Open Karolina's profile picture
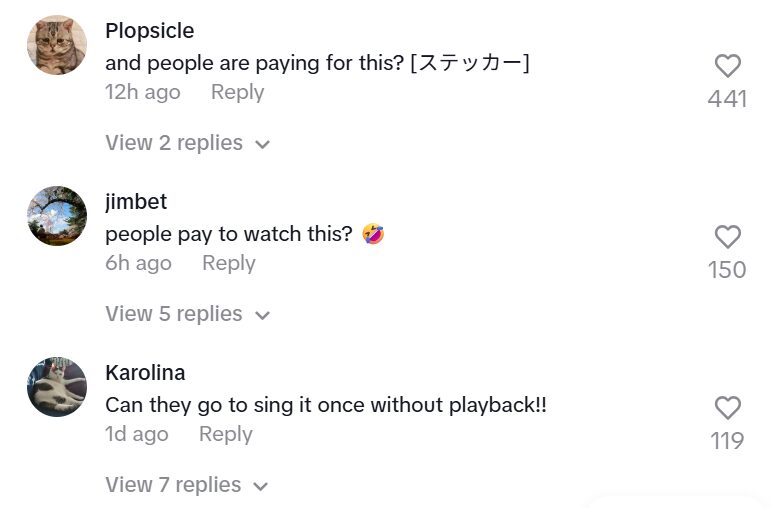This screenshot has width=777, height=508. point(57,387)
